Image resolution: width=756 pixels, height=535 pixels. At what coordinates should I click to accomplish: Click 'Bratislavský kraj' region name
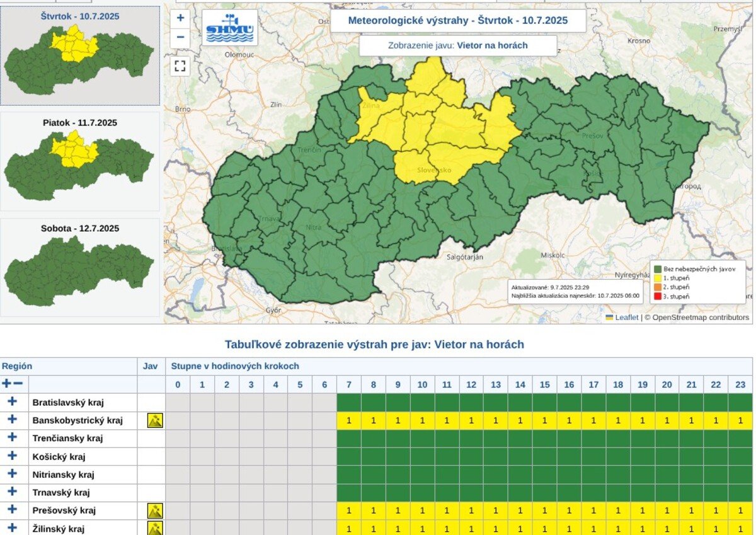[x=68, y=402]
